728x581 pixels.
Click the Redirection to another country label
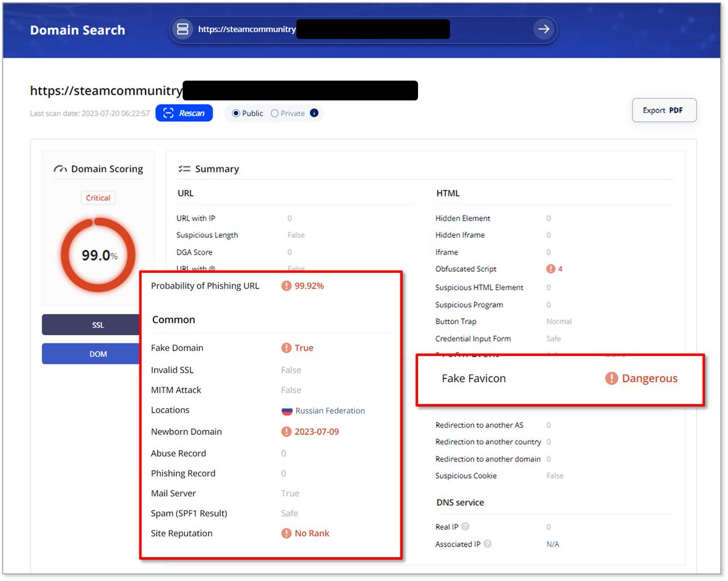coord(488,442)
